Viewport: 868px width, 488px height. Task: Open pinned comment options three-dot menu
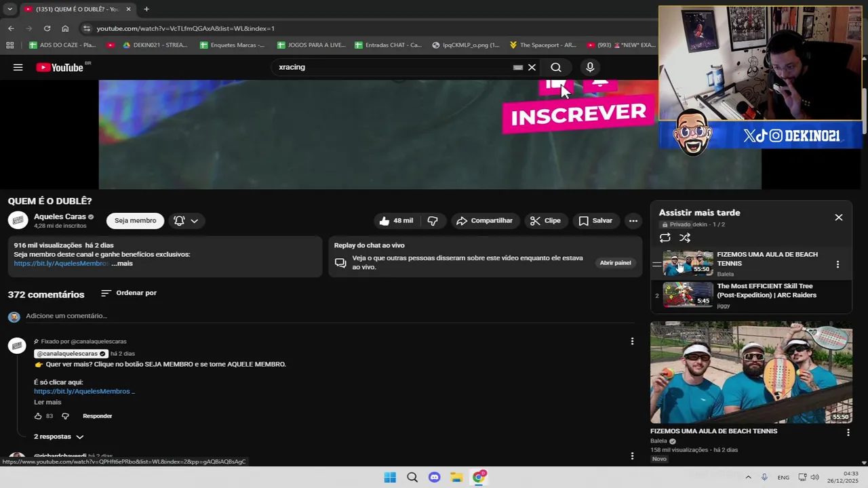[632, 342]
